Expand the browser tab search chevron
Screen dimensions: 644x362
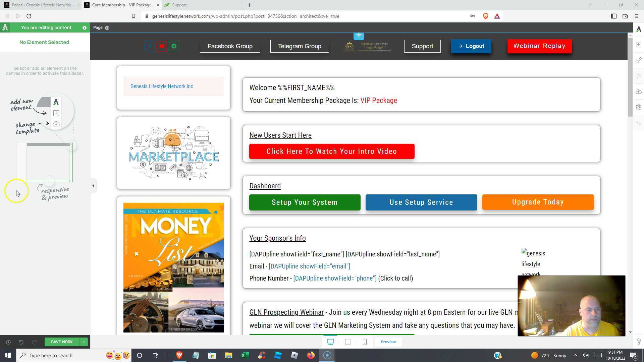590,5
